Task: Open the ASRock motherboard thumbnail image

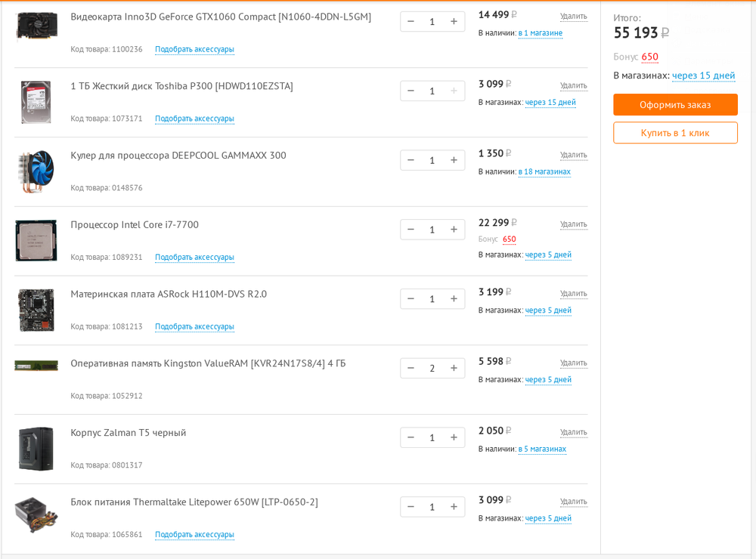Action: coord(36,310)
